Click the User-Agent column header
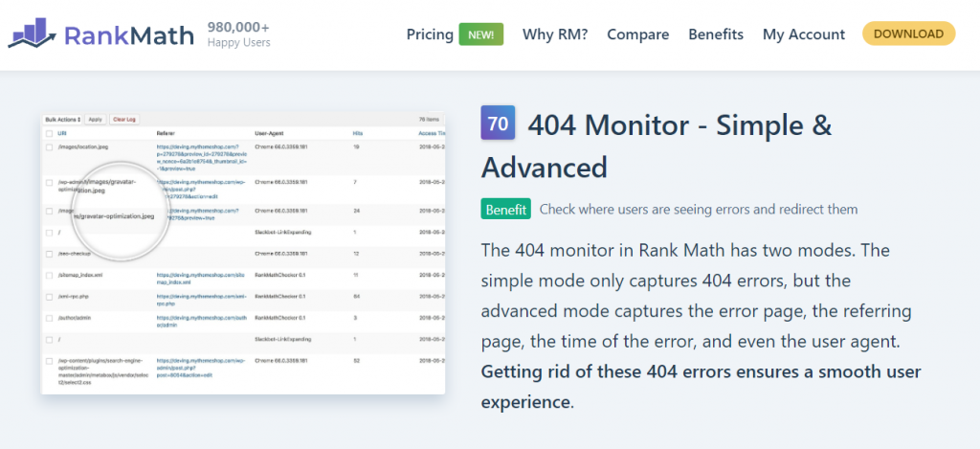Screen dimensions: 980x449 coord(270,133)
